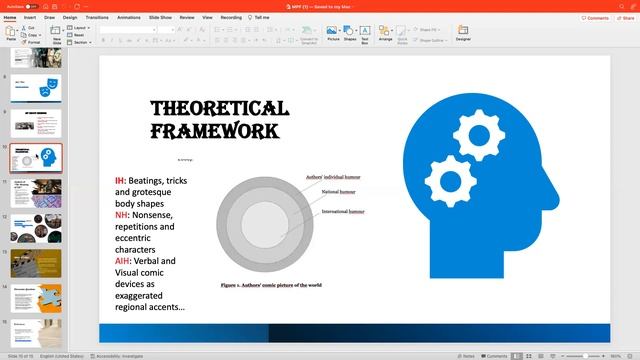Screen dimensions: 640x360
Task: Insert a Text Box
Action: 365,34
